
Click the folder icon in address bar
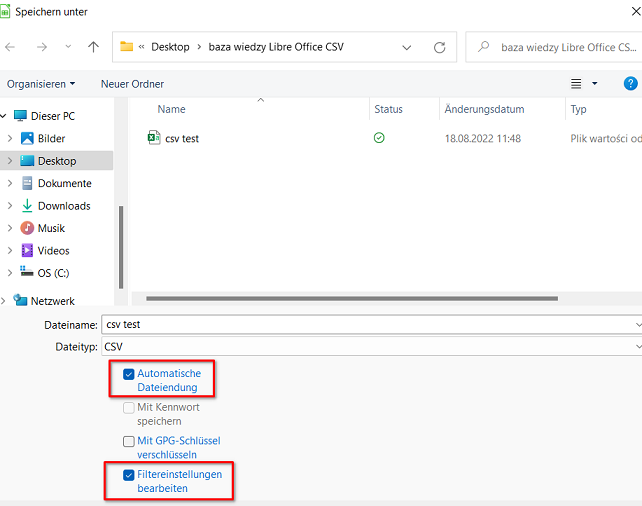127,47
